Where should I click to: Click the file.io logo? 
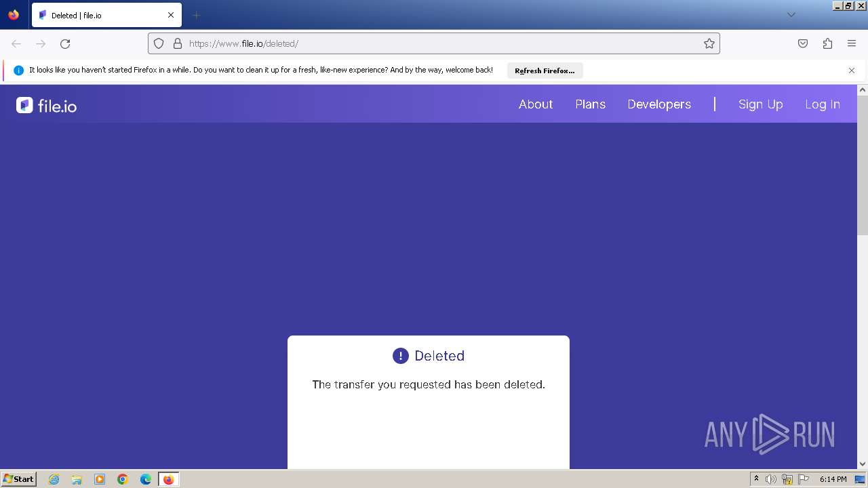(46, 105)
